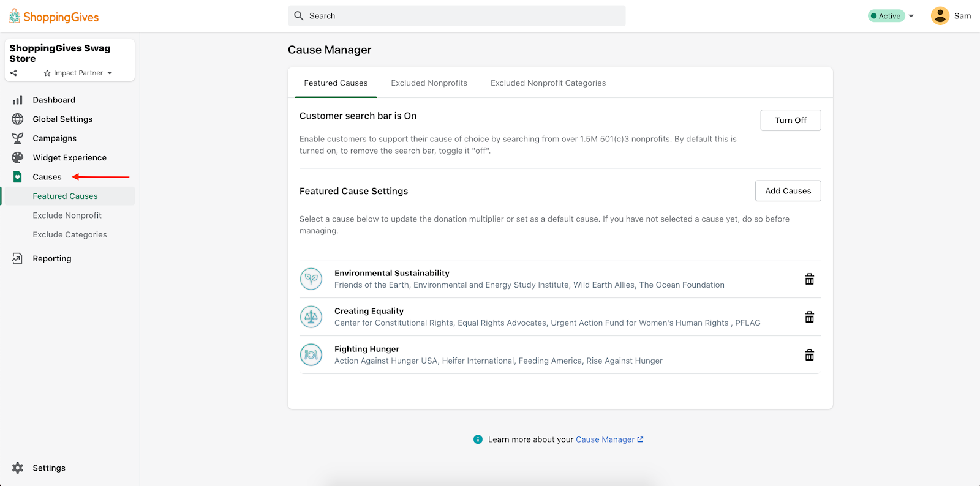
Task: Click the info icon beside Learn more
Action: [x=478, y=439]
